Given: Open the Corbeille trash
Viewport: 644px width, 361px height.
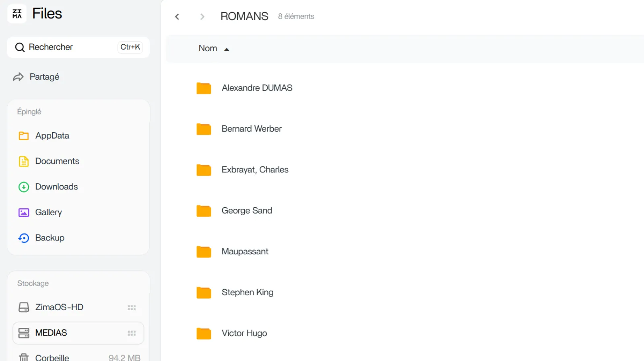Looking at the screenshot, I should click(52, 357).
